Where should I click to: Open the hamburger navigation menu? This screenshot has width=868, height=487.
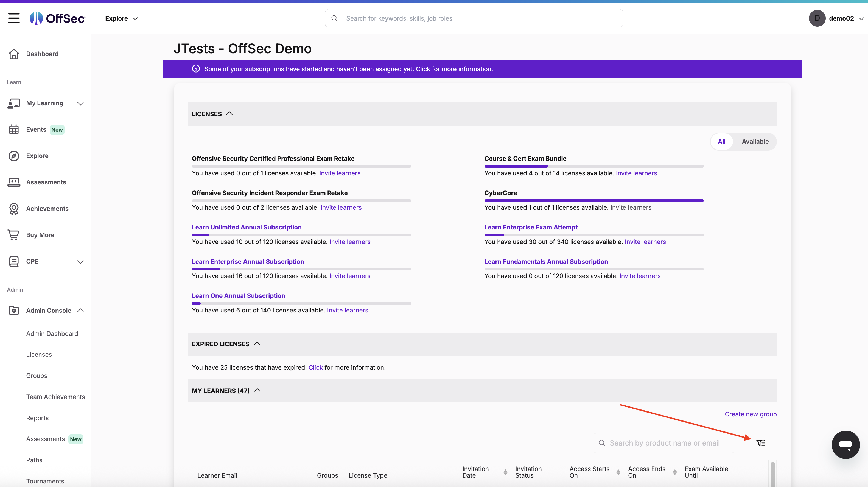[x=14, y=18]
